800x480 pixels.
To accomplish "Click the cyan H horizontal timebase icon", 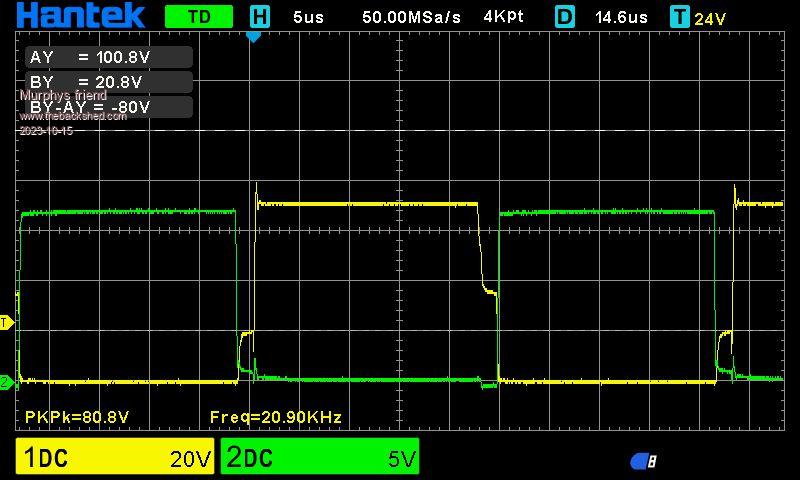I will 260,17.
